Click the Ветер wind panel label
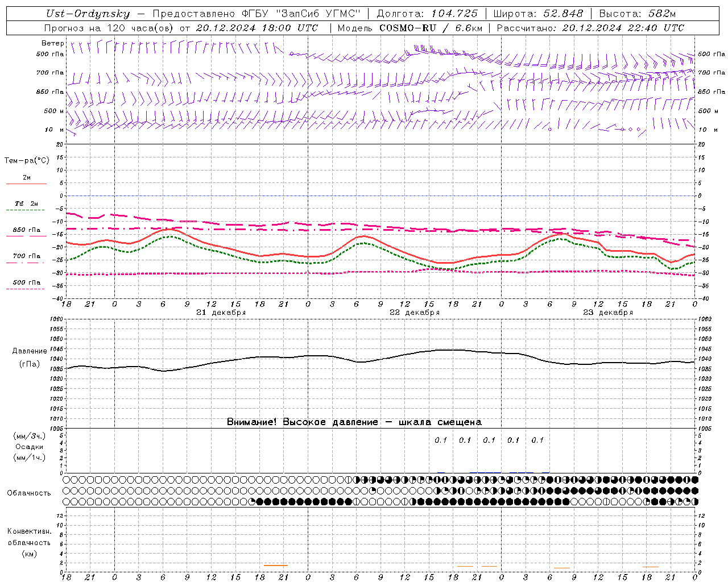 point(53,43)
